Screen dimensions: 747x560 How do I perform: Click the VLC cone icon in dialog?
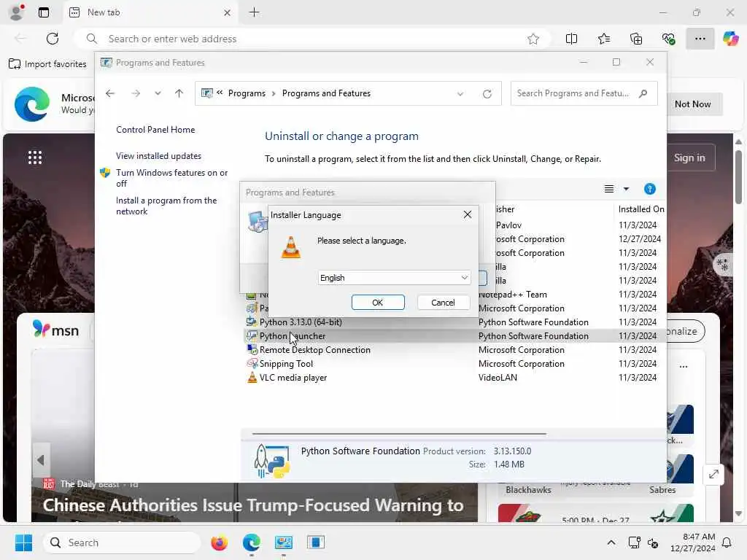tap(291, 247)
